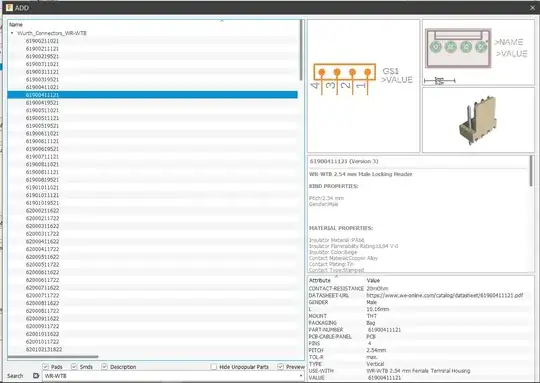Collapse the attribute panel with the small arrow

pyautogui.click(x=336, y=276)
